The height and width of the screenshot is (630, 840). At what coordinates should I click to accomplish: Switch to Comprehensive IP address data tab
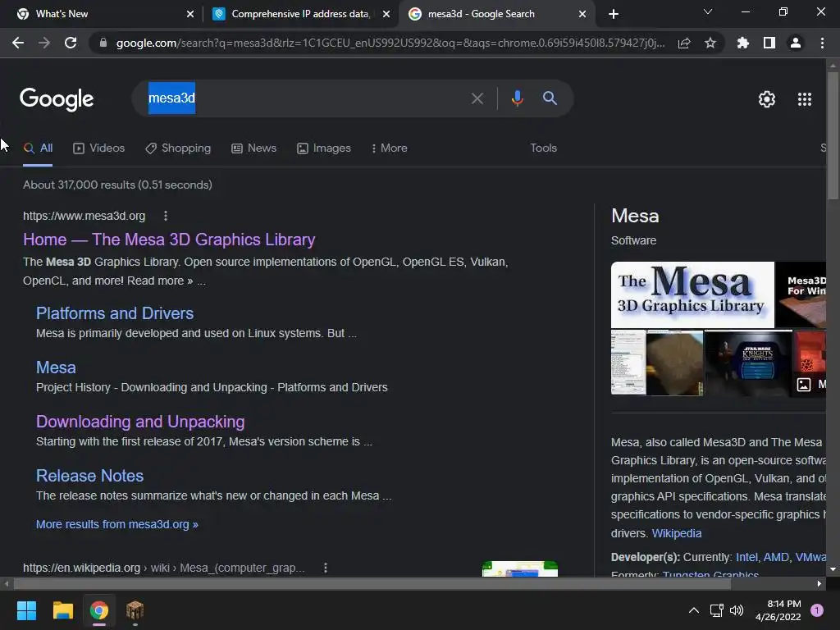[300, 14]
